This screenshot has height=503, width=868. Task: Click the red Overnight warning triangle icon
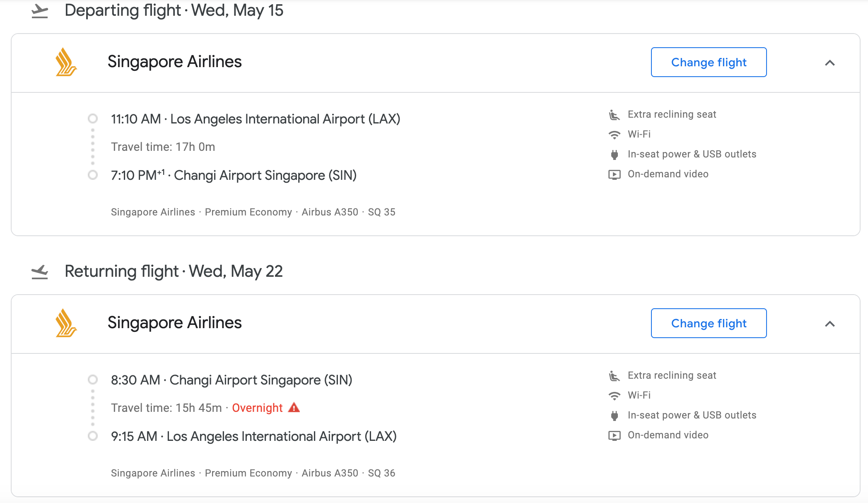294,408
